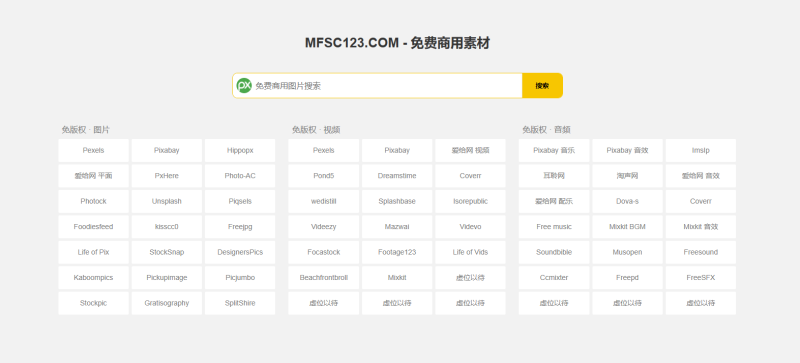Go to Freesound

[701, 252]
